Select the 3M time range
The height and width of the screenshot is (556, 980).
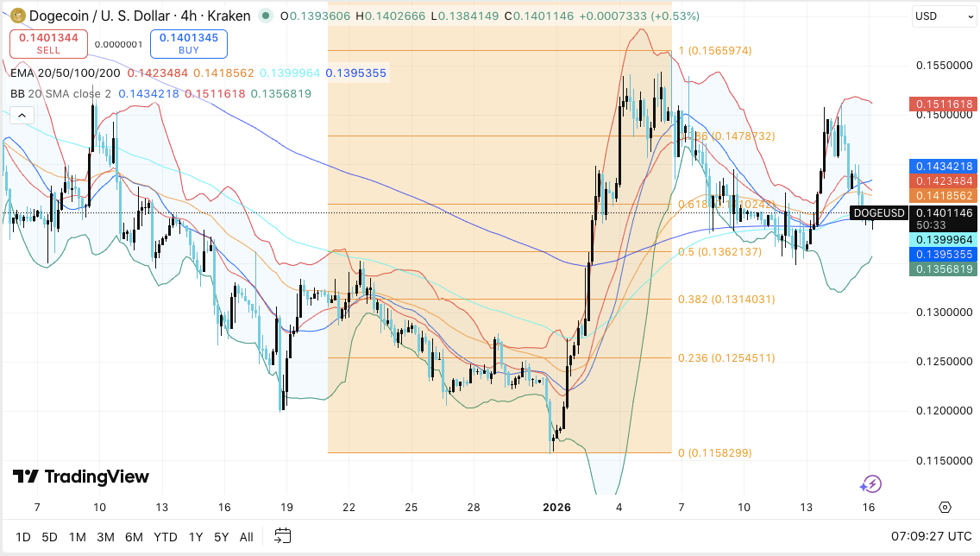tap(105, 537)
